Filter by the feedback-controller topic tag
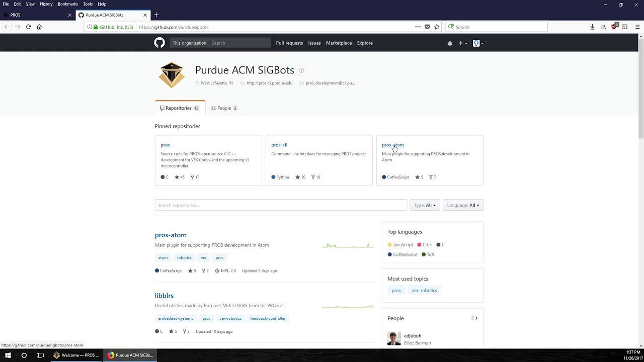This screenshot has width=644, height=362. tap(268, 318)
